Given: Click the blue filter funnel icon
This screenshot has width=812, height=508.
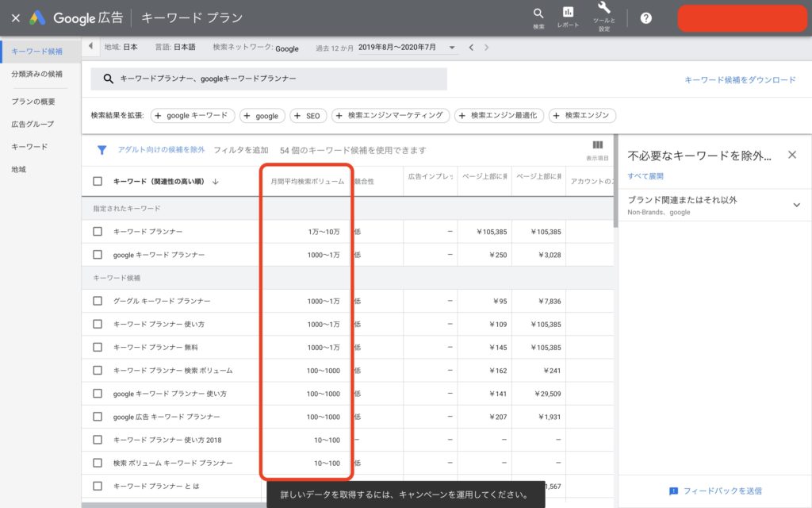Looking at the screenshot, I should coord(102,150).
